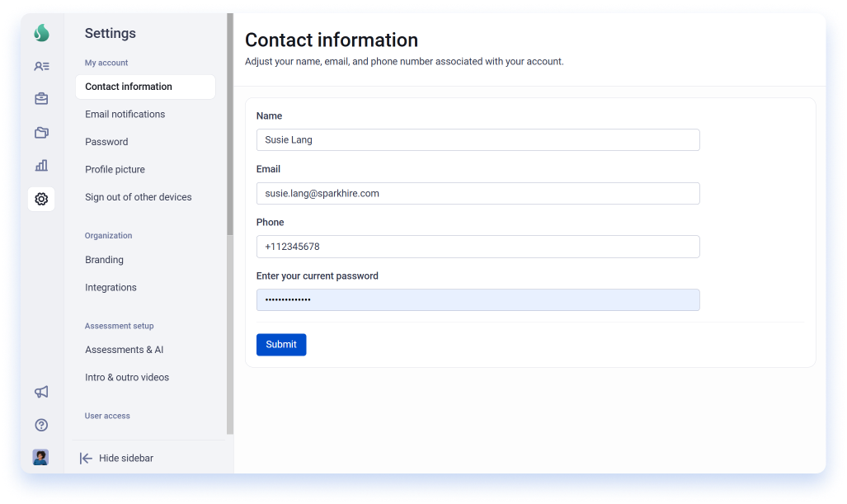The image size is (847, 504).
Task: Click the Organization section heading
Action: click(109, 236)
